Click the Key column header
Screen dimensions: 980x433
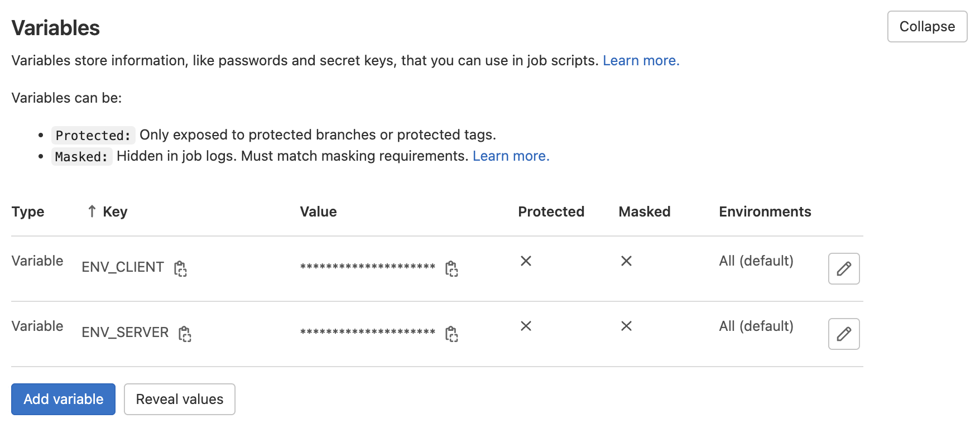(115, 211)
